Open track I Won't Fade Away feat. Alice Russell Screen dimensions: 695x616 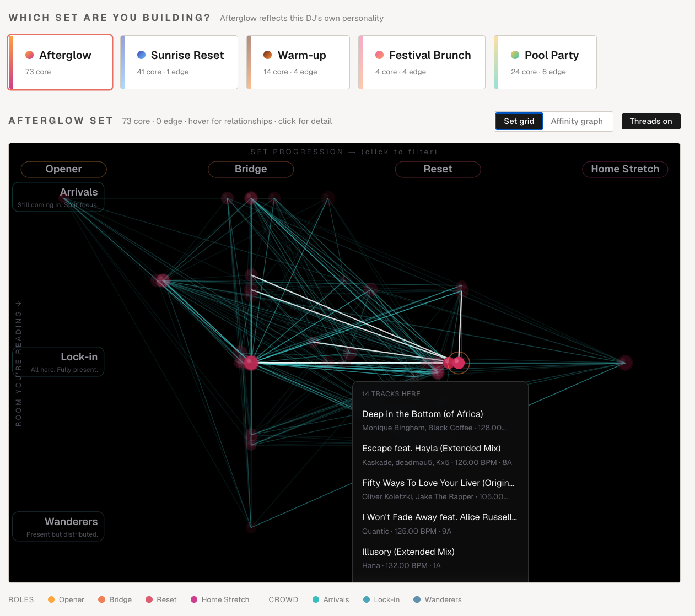tap(440, 524)
